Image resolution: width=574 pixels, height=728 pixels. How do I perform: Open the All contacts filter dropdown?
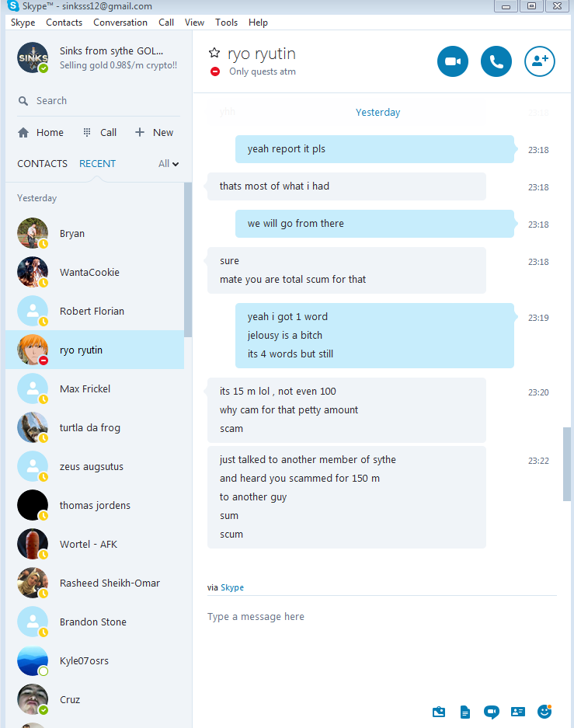[x=169, y=163]
